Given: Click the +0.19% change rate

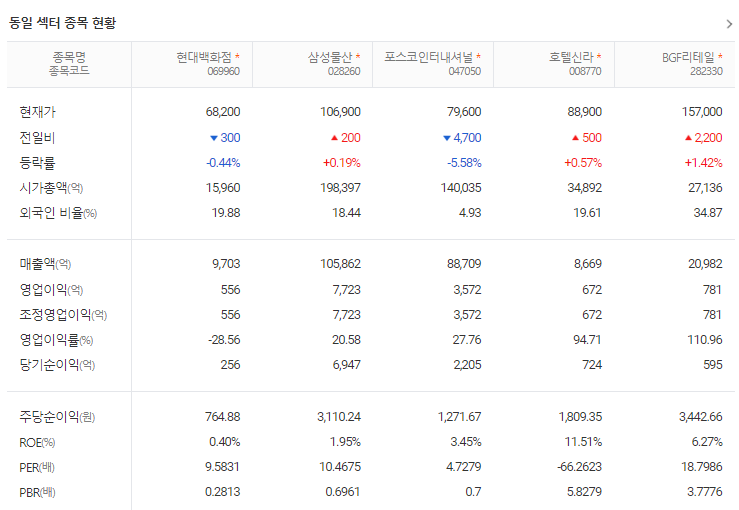Looking at the screenshot, I should [x=342, y=163].
